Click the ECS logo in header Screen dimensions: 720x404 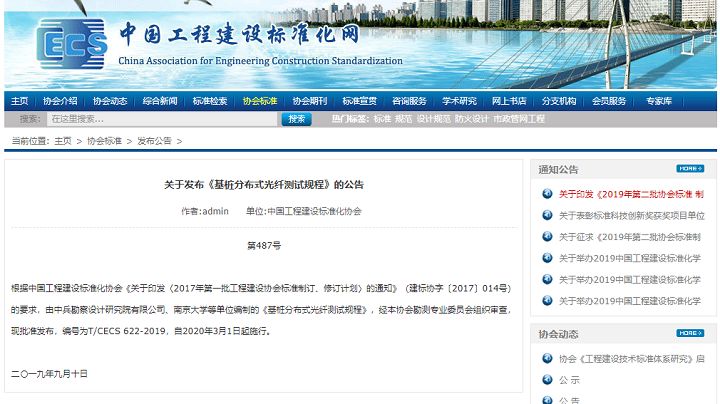click(70, 45)
